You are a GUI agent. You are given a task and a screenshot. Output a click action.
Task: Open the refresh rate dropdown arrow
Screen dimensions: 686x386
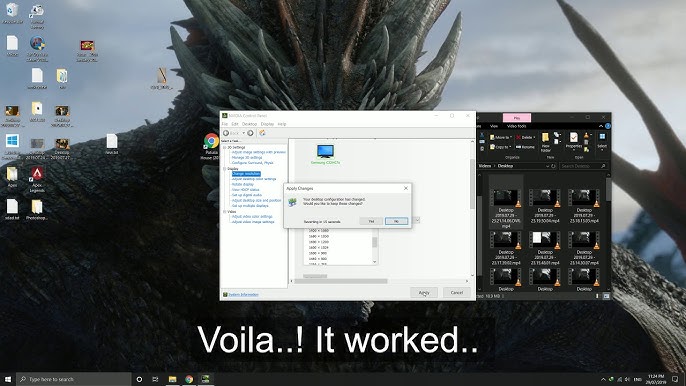click(417, 220)
